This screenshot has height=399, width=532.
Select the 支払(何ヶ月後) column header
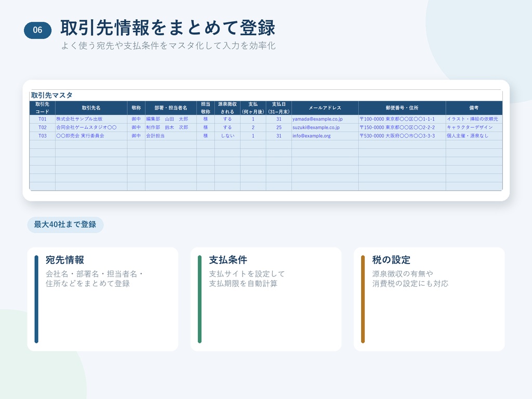pos(253,108)
